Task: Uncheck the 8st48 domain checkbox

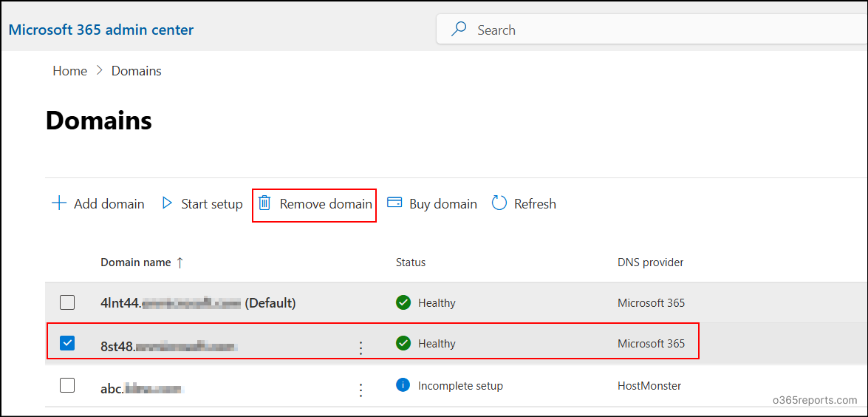Action: [x=67, y=343]
